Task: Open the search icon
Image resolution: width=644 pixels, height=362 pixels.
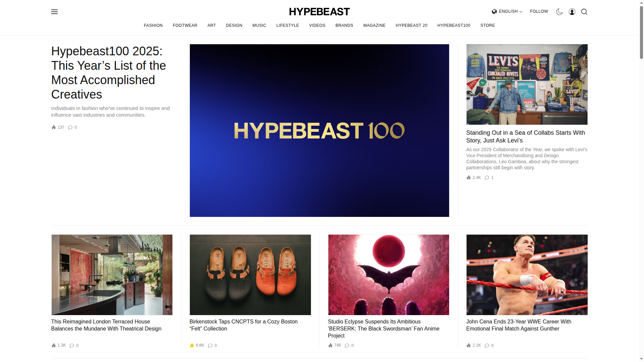Action: click(x=584, y=12)
